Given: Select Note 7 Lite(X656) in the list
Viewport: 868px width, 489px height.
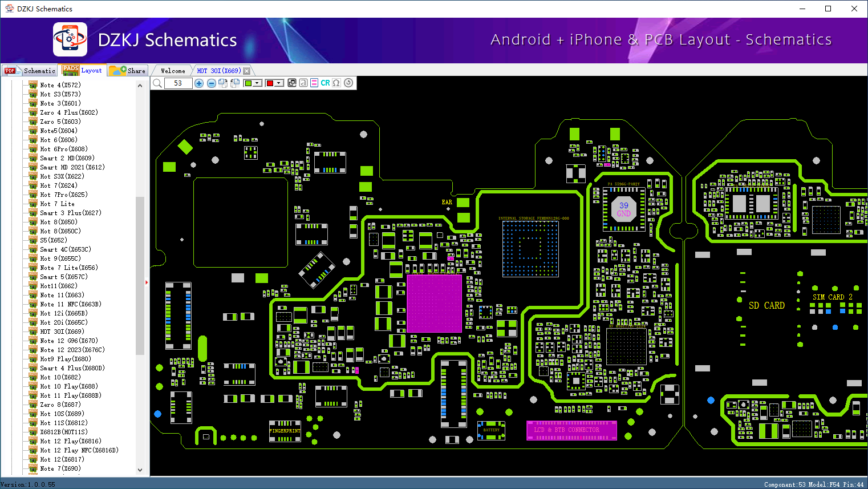Looking at the screenshot, I should [69, 268].
